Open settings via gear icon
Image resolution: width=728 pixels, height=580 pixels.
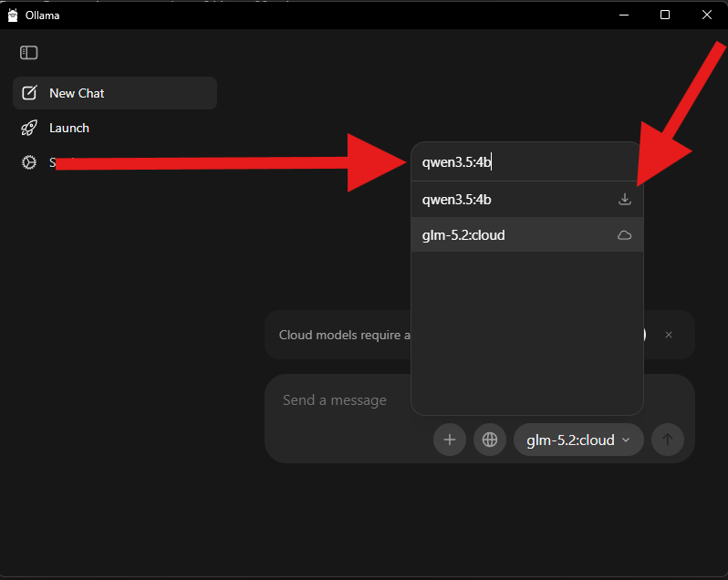pos(29,162)
